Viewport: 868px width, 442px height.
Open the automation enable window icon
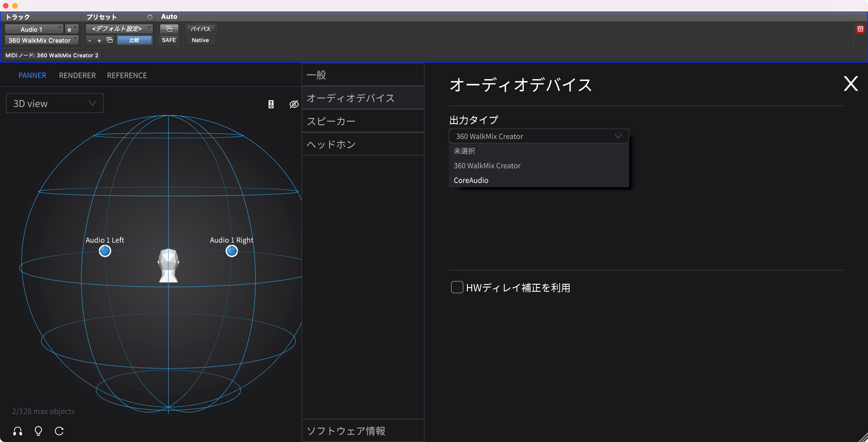click(169, 29)
